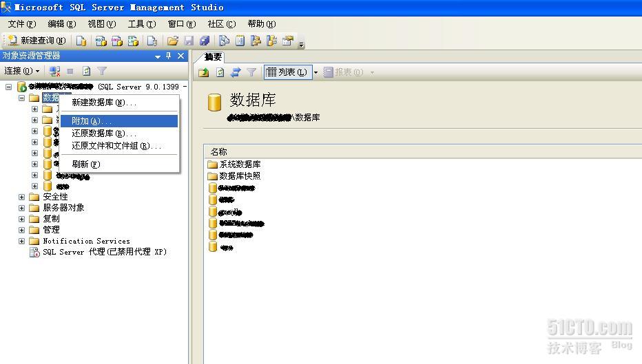Screen dimensions: 642x364
Task: Select 系统数据库 in the summary list
Action: click(234, 164)
